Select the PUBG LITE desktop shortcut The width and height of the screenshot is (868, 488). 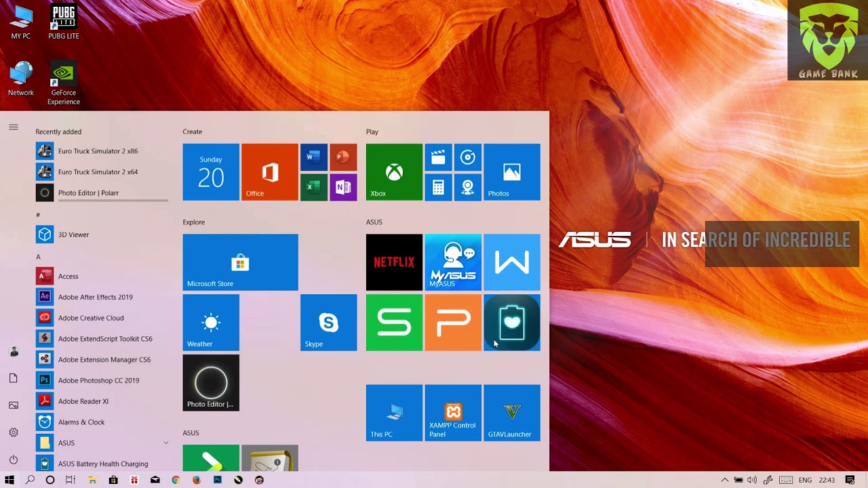pos(64,22)
